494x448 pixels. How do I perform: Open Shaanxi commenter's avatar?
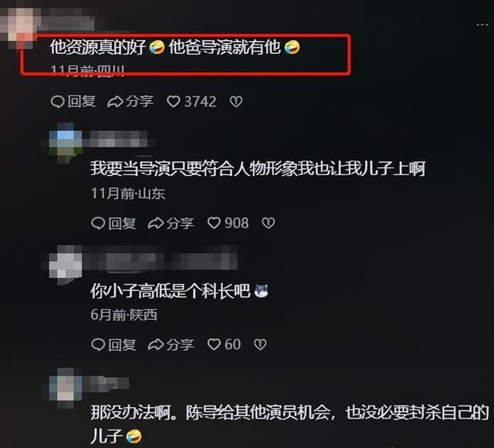coord(66,263)
